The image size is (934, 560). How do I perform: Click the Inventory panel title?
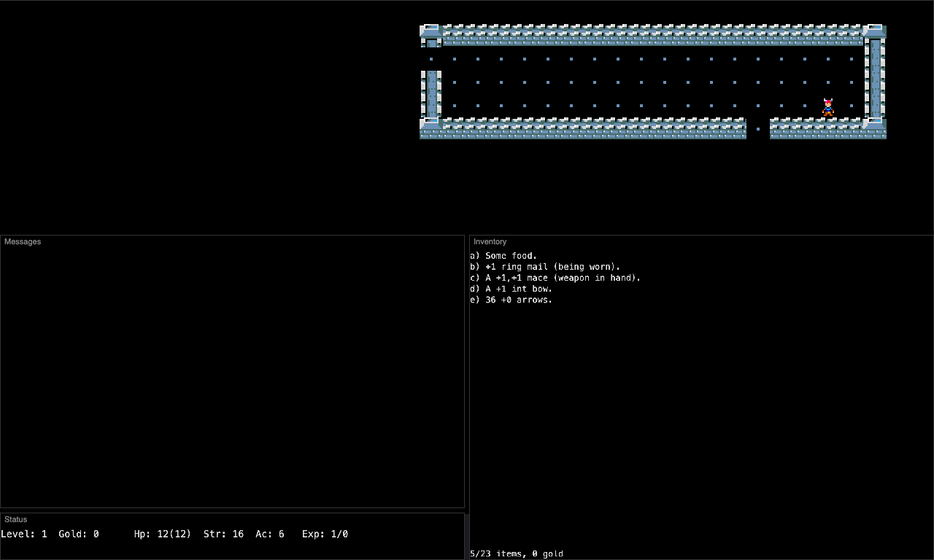click(490, 241)
